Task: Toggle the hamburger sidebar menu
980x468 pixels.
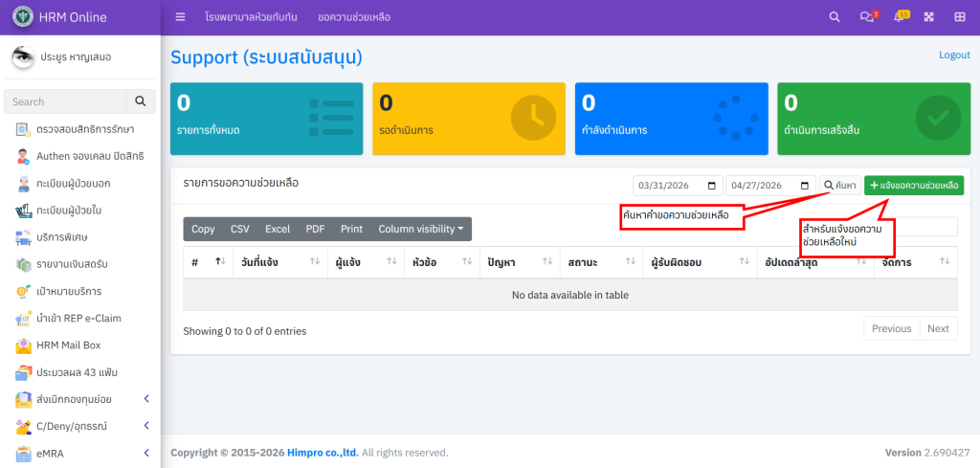Action: pos(181,17)
